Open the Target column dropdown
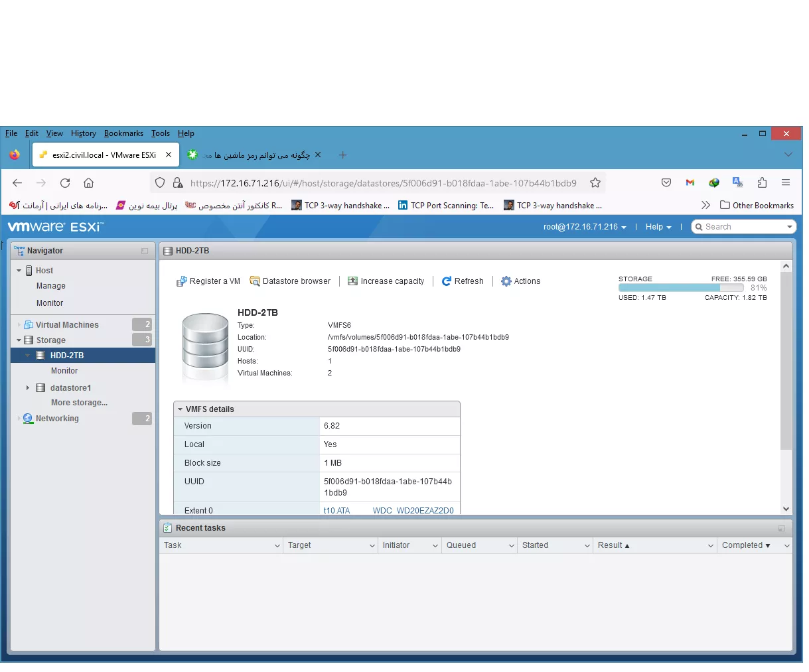 tap(372, 546)
